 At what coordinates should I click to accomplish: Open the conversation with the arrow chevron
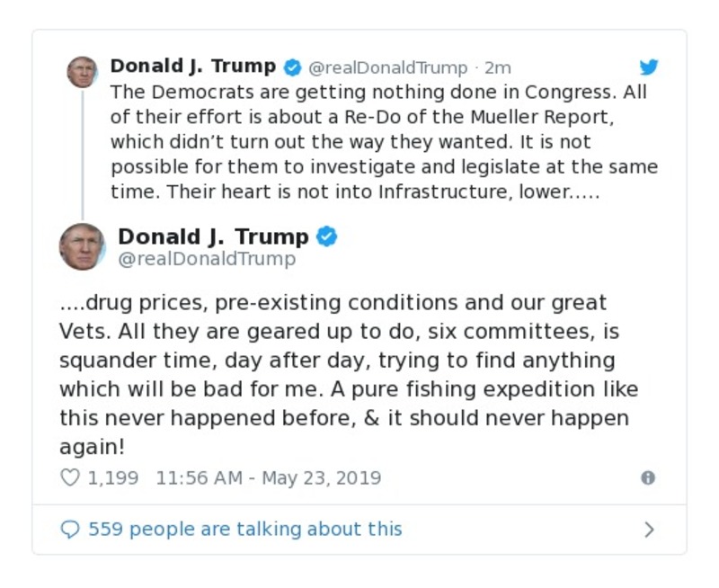649,529
